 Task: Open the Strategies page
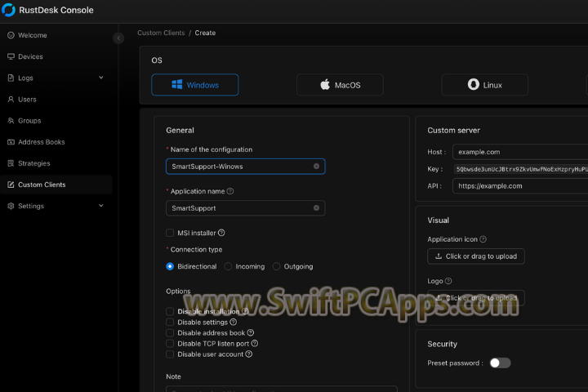(56, 163)
